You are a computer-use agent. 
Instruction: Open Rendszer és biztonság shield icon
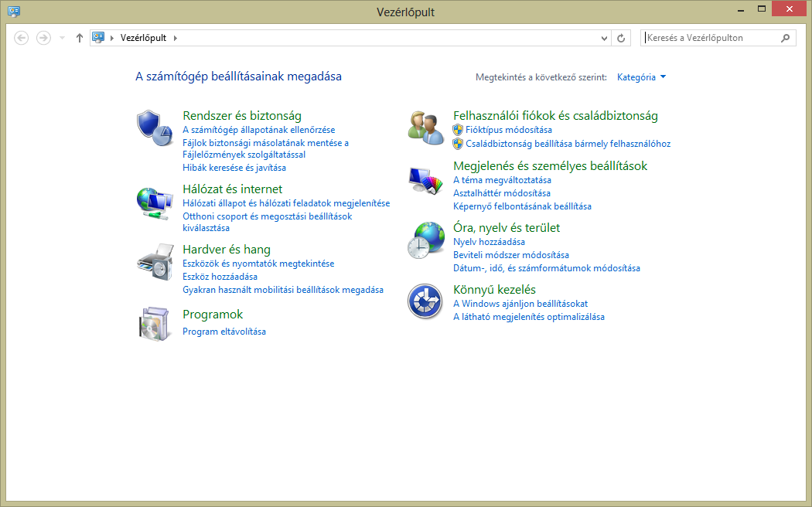coord(155,128)
